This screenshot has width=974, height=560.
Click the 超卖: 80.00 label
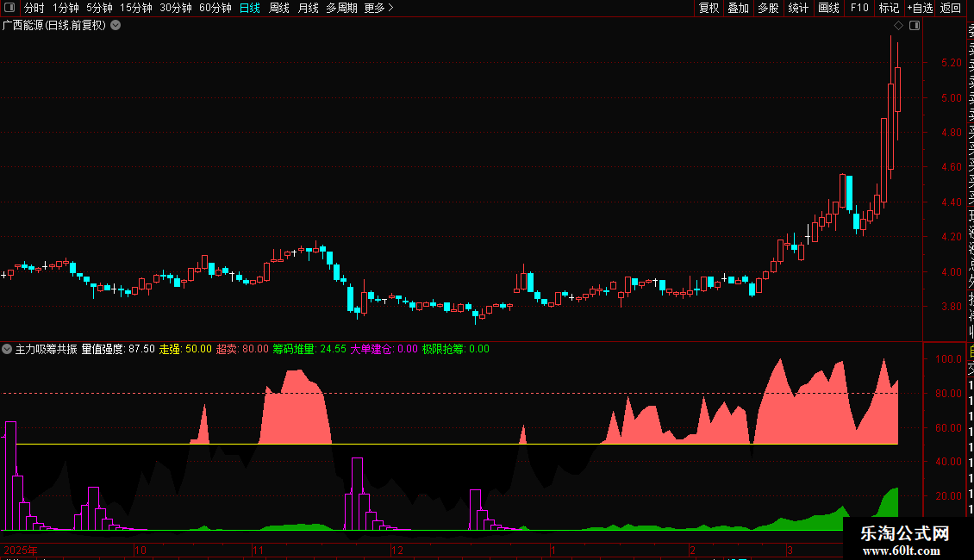[x=242, y=349]
